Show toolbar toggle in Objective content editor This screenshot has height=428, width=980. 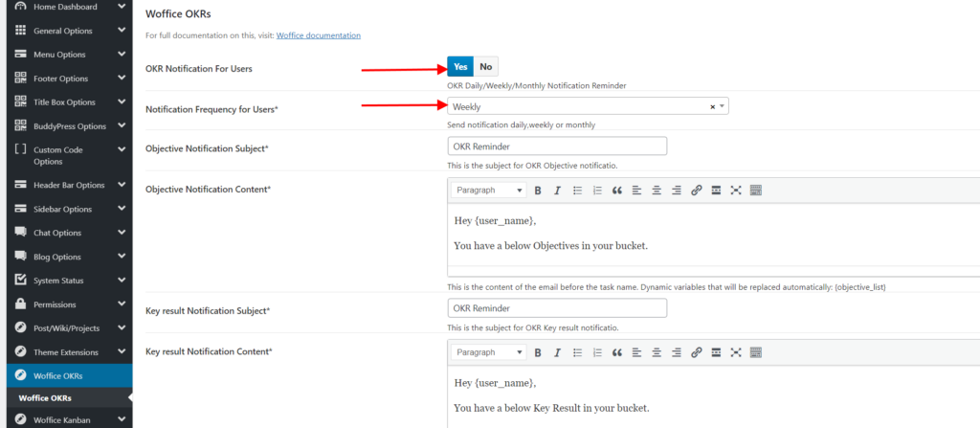(755, 191)
